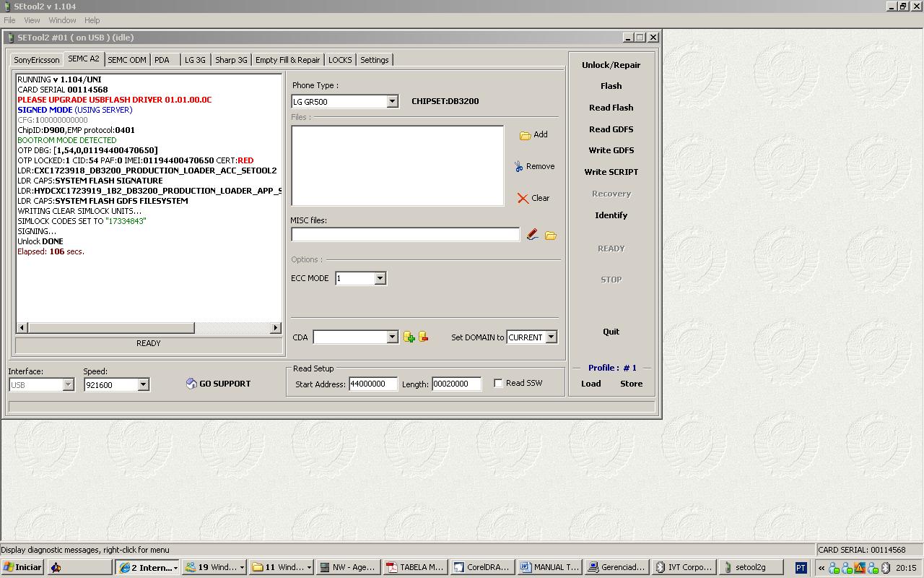Click the Identify button
Screen dimensions: 924x578
tap(611, 215)
